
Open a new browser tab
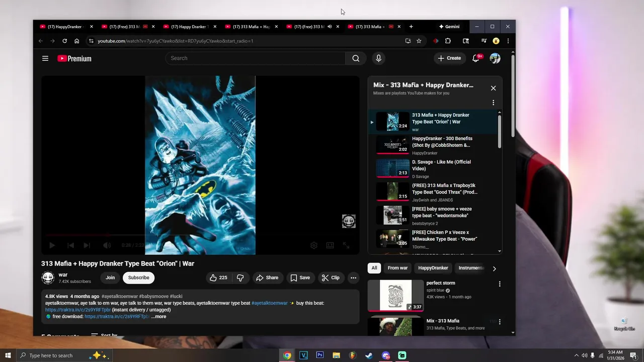(411, 27)
